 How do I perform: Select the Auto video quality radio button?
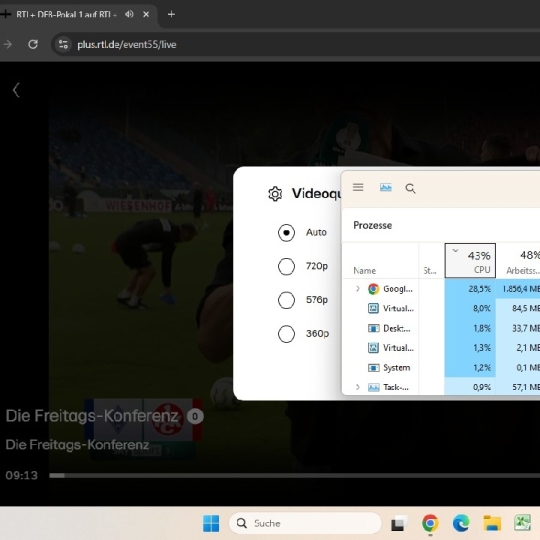click(x=286, y=232)
